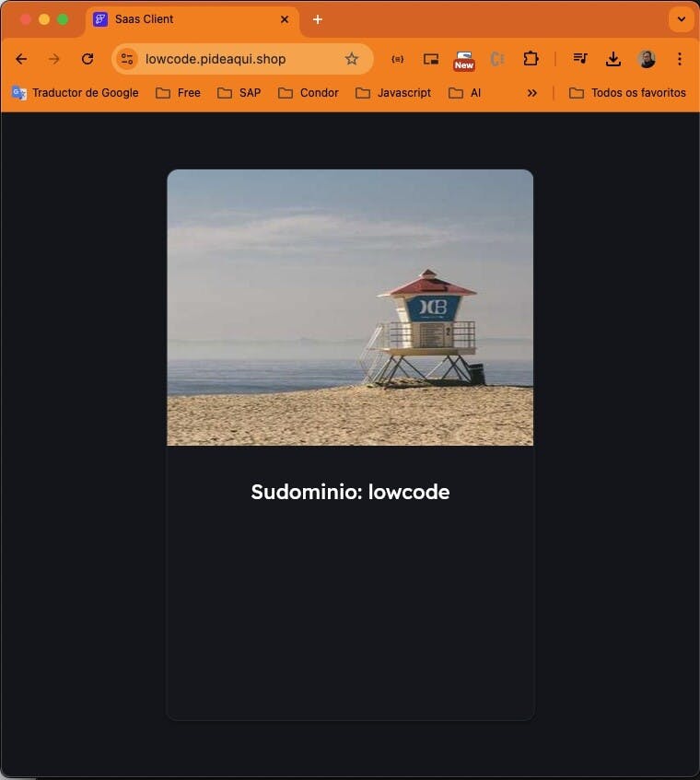This screenshot has height=780, width=700.
Task: Open the Free bookmarks folder
Action: pyautogui.click(x=178, y=93)
